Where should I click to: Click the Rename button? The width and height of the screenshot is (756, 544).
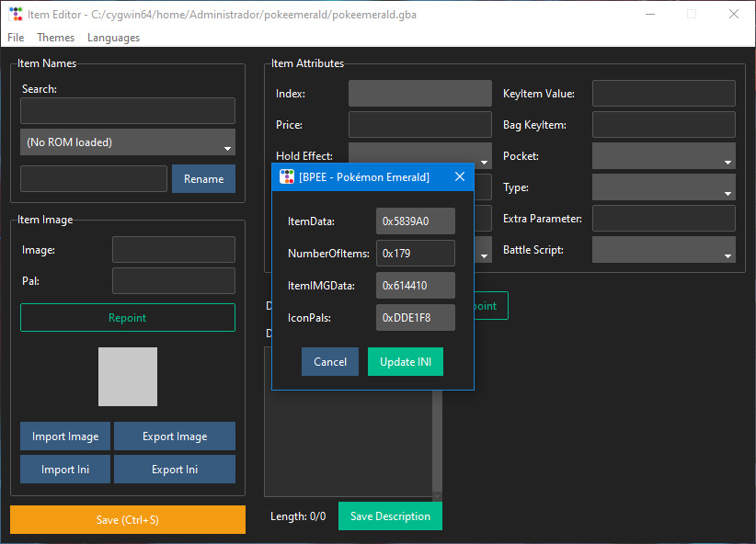203,179
